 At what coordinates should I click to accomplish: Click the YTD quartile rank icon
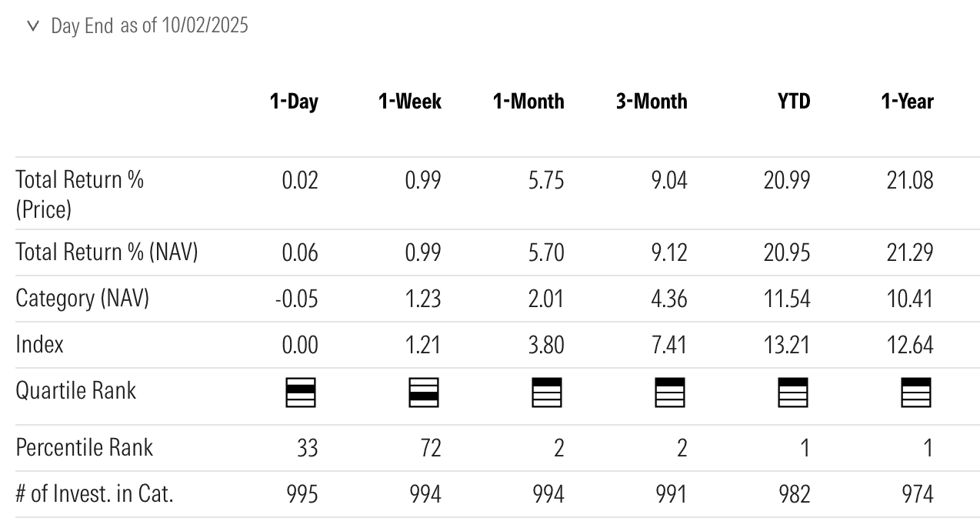793,393
